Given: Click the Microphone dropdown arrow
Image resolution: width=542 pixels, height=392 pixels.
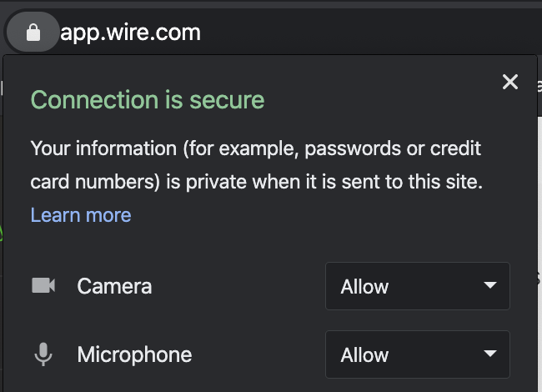Looking at the screenshot, I should coord(490,354).
